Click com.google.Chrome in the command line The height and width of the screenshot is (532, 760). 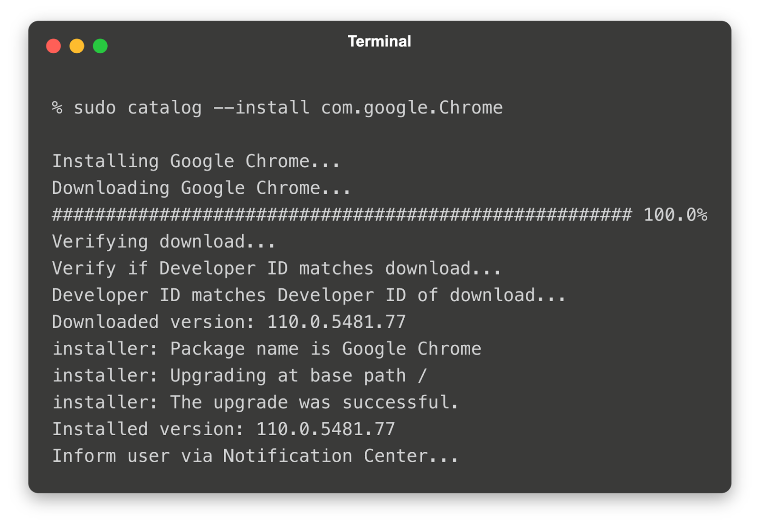coord(411,108)
